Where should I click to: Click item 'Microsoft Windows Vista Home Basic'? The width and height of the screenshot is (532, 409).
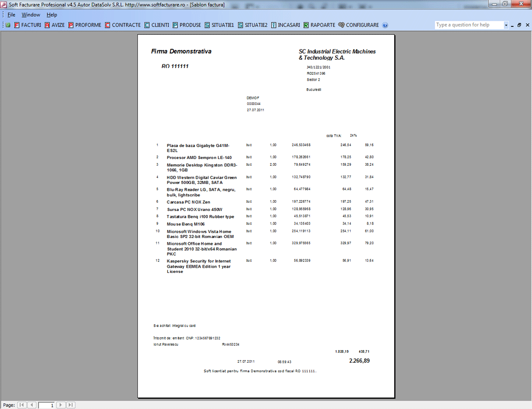[x=200, y=234]
